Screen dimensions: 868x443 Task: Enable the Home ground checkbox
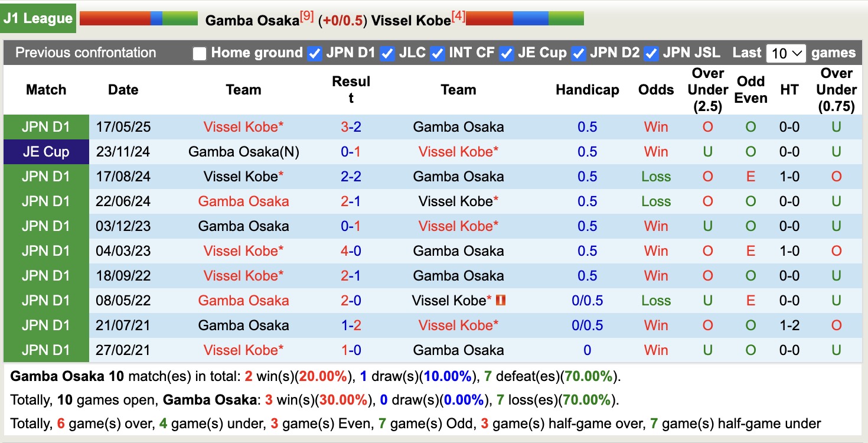(x=200, y=53)
